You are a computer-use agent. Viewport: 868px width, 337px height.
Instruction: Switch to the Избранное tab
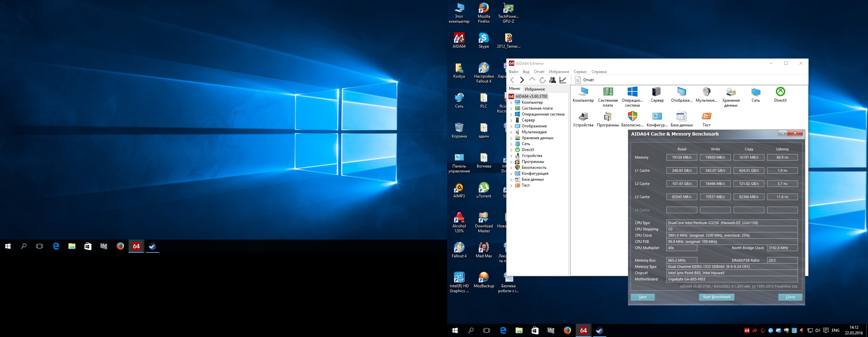click(534, 89)
